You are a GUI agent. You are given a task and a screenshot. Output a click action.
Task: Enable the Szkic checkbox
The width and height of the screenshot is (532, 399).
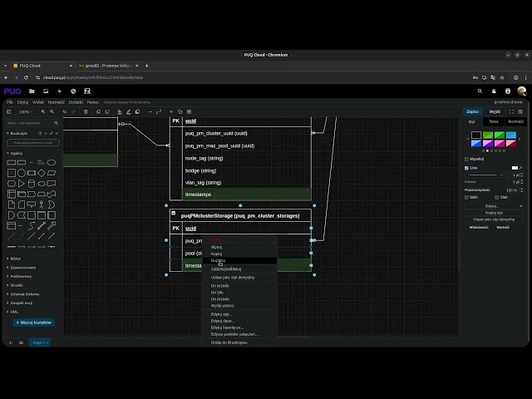[x=466, y=197]
